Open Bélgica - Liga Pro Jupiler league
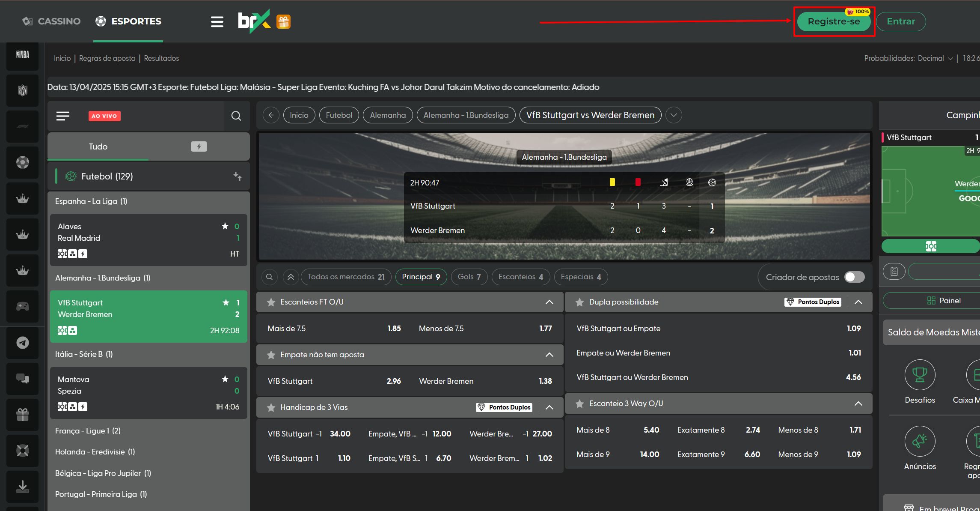The width and height of the screenshot is (980, 511). (x=103, y=473)
